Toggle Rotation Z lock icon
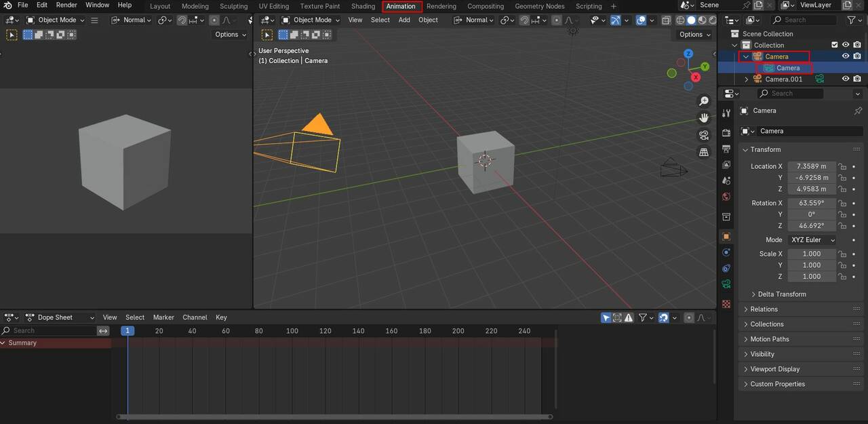Image resolution: width=868 pixels, height=424 pixels. [842, 226]
